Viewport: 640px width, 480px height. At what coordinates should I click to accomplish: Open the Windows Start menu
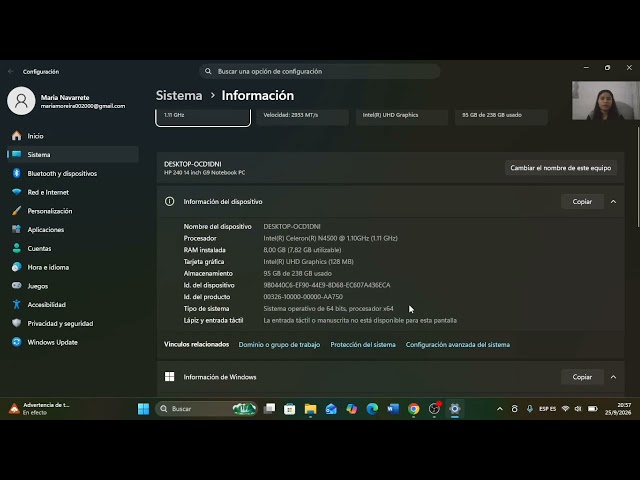[143, 409]
